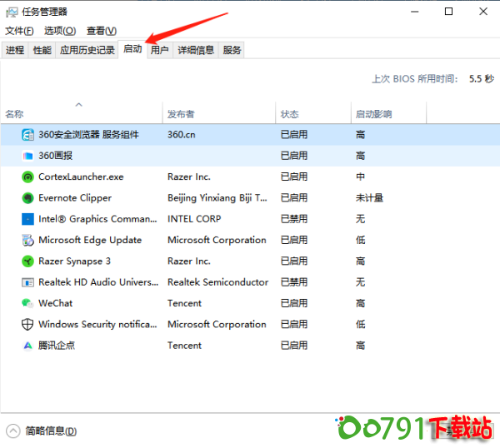The width and height of the screenshot is (500, 448).
Task: Sort list by 启动影响 column header
Action: pos(373,114)
